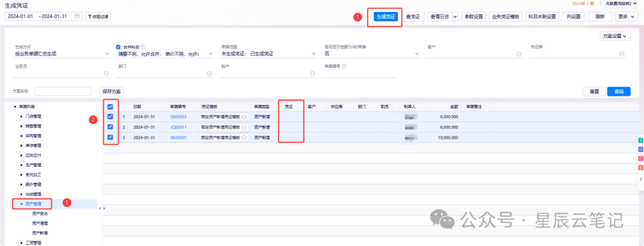The image size is (644, 246).
Task: Expand the 销售管理 tree node
Action: 22,126
